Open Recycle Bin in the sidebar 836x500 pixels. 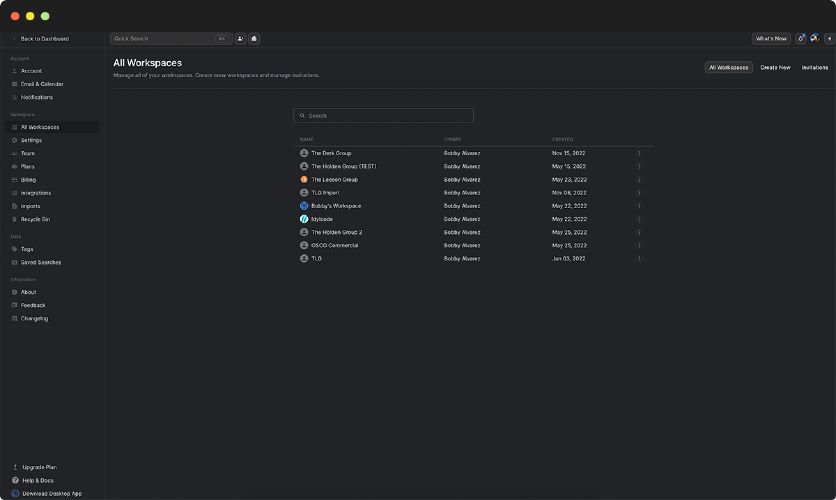tap(35, 219)
